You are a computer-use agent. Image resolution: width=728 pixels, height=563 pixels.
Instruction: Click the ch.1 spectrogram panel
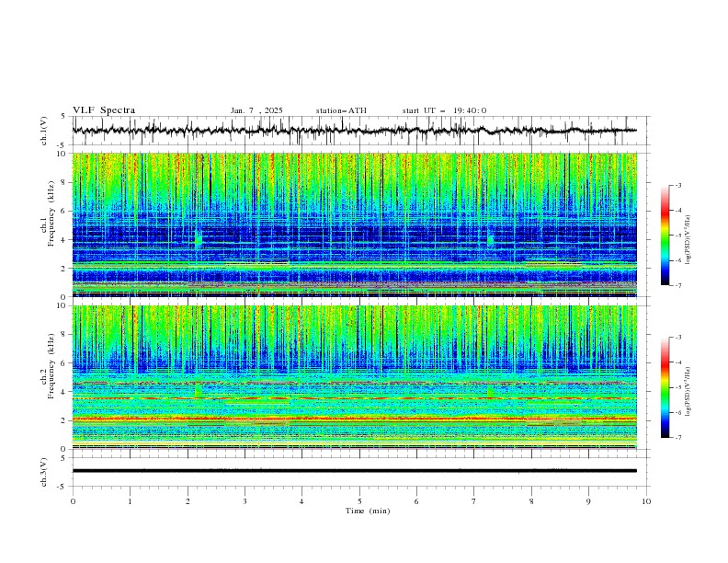(x=354, y=224)
